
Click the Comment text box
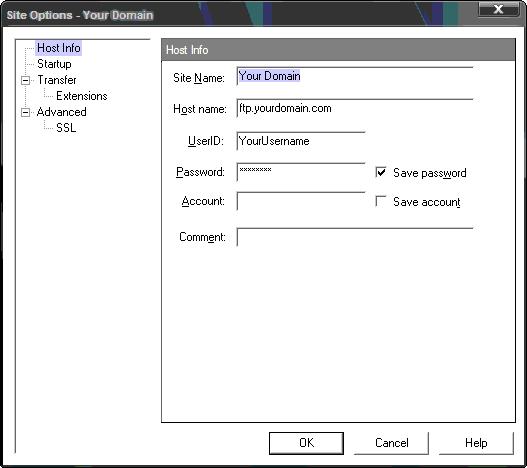click(x=355, y=237)
